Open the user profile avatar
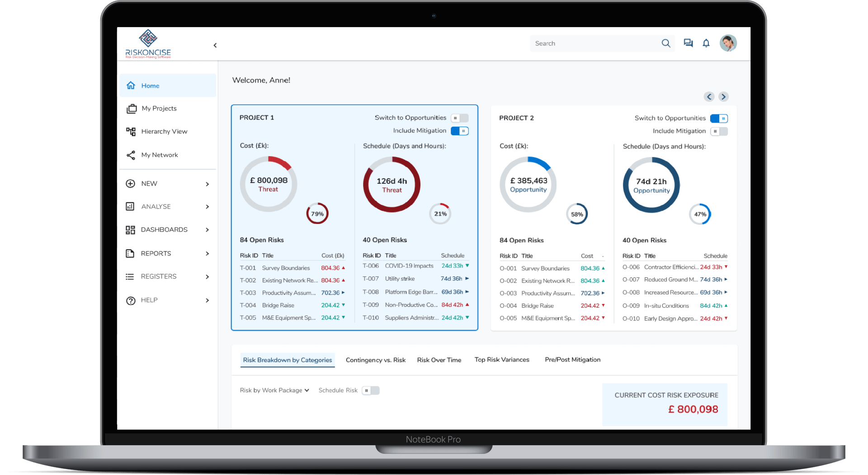 (x=728, y=43)
